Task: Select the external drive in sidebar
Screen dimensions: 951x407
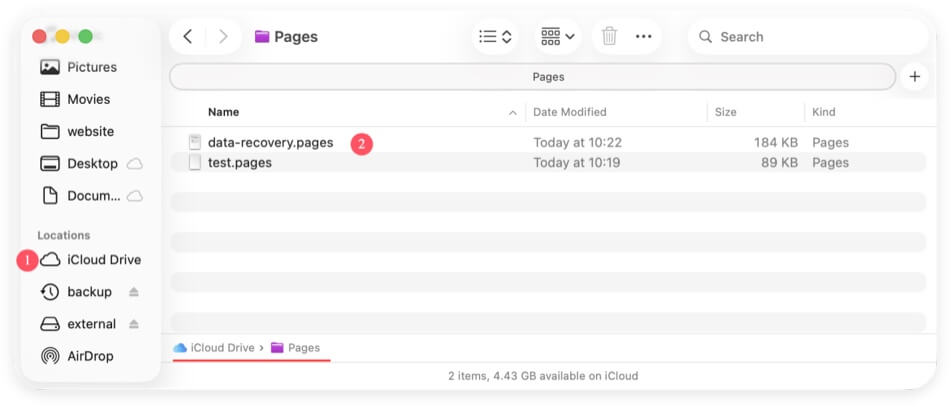Action: tap(78, 324)
